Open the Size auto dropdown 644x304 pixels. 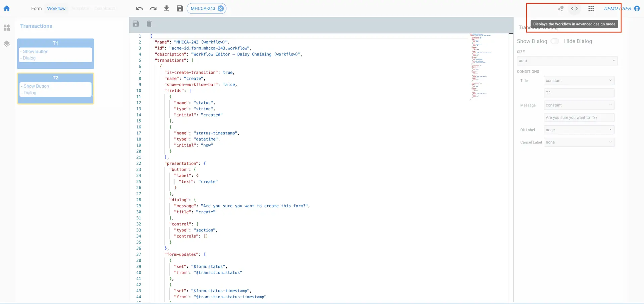click(x=567, y=61)
